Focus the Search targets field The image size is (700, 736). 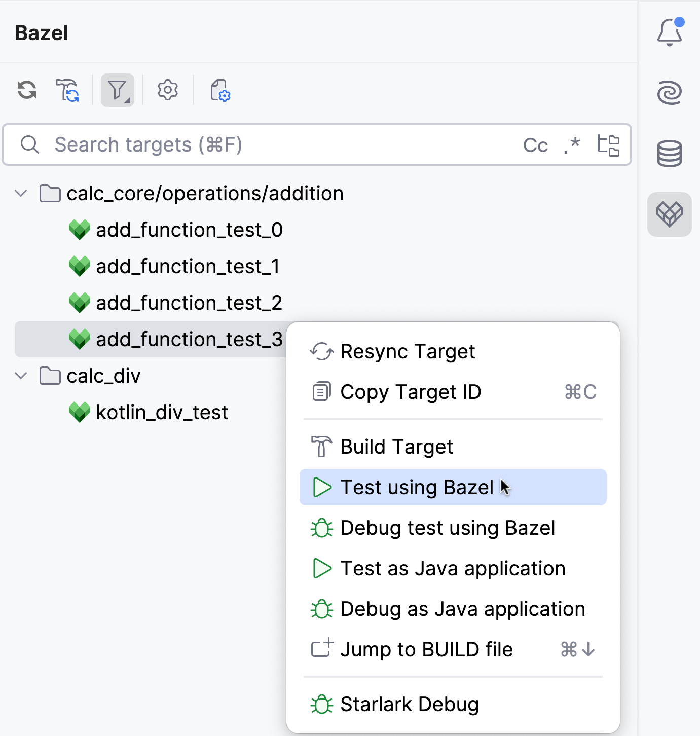317,144
